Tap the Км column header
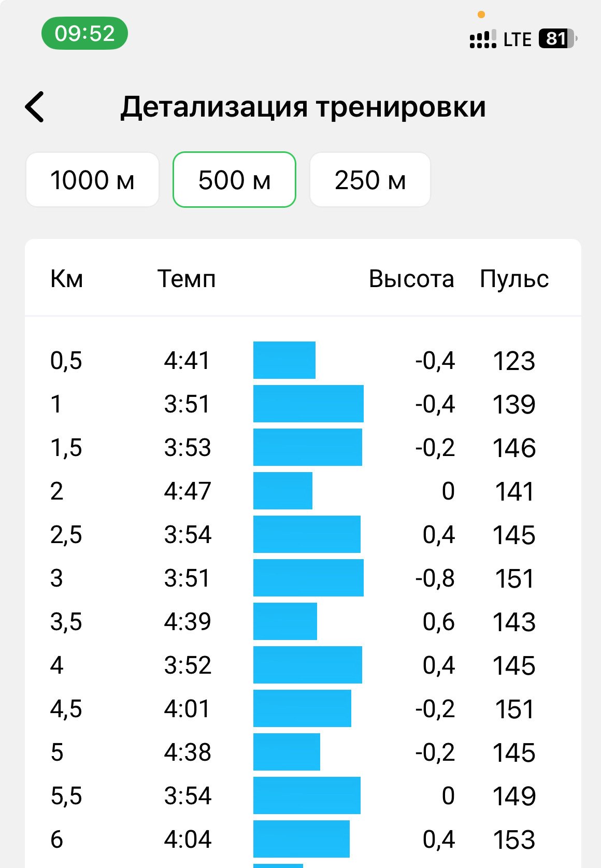The width and height of the screenshot is (601, 868). pos(66,279)
